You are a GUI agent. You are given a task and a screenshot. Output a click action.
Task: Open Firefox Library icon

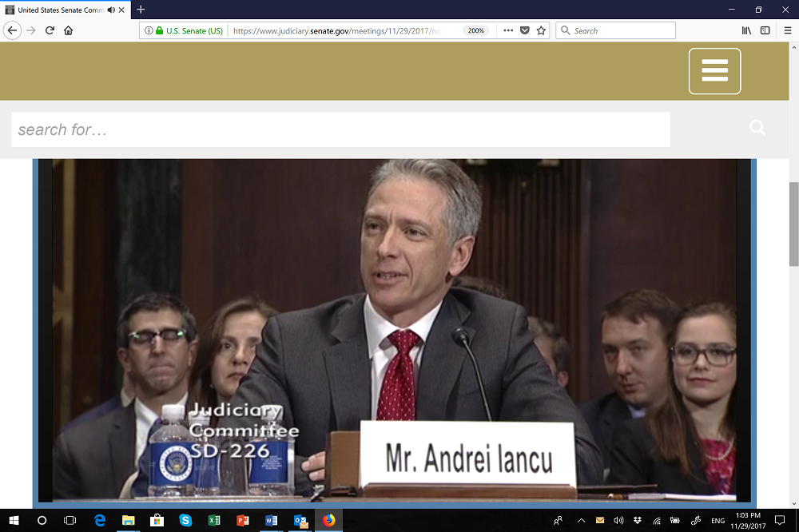point(746,30)
